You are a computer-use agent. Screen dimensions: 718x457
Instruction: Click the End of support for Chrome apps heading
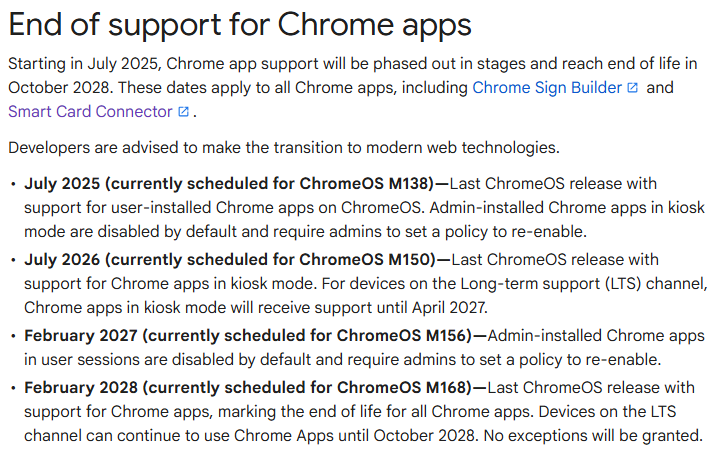point(240,25)
